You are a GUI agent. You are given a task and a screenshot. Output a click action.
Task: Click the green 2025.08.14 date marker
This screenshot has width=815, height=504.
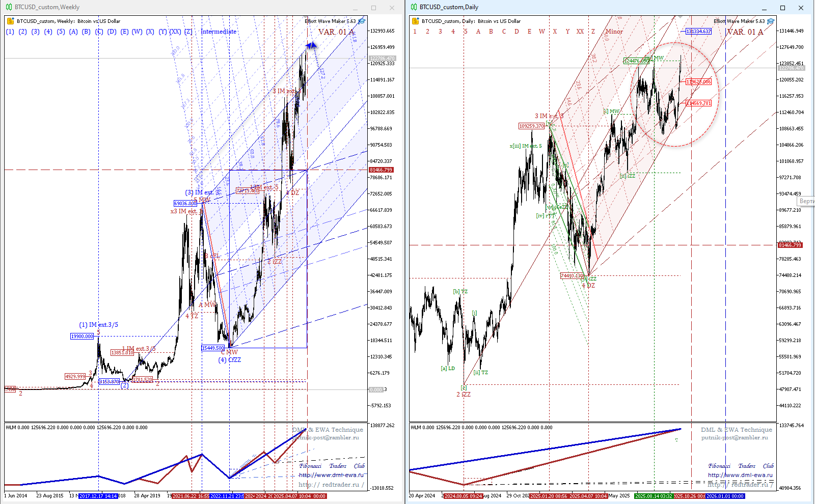654,496
